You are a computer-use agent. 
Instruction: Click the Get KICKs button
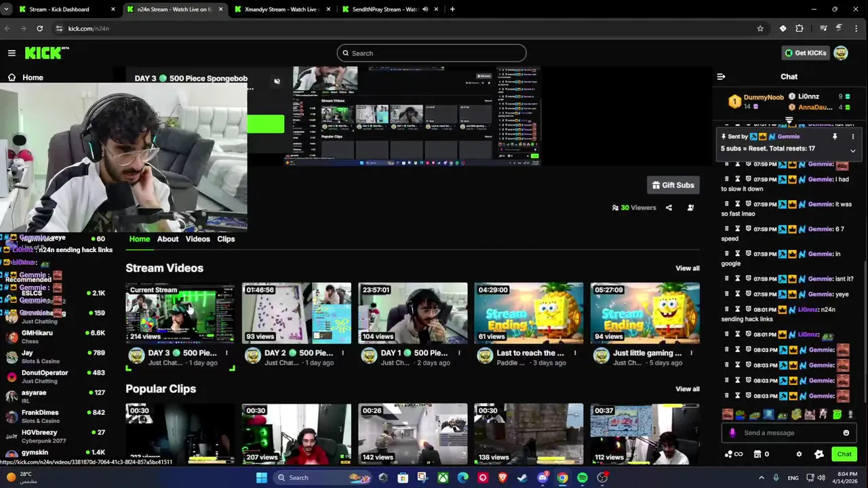tap(805, 53)
